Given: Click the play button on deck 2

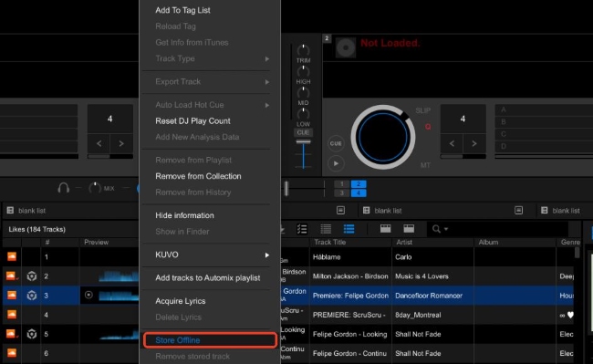Looking at the screenshot, I should [x=336, y=163].
